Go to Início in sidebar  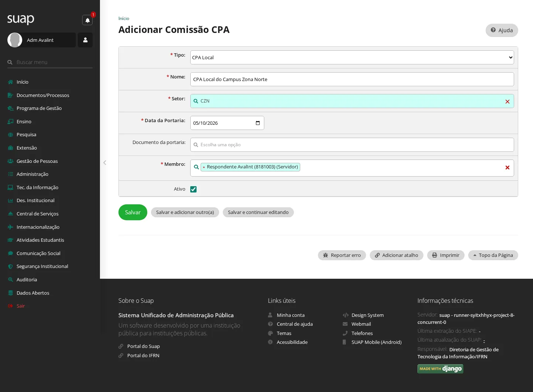[23, 82]
